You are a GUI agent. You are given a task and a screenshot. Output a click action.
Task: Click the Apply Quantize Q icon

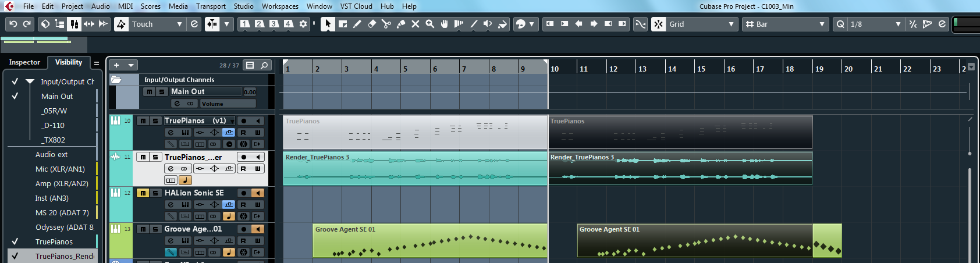(x=840, y=24)
